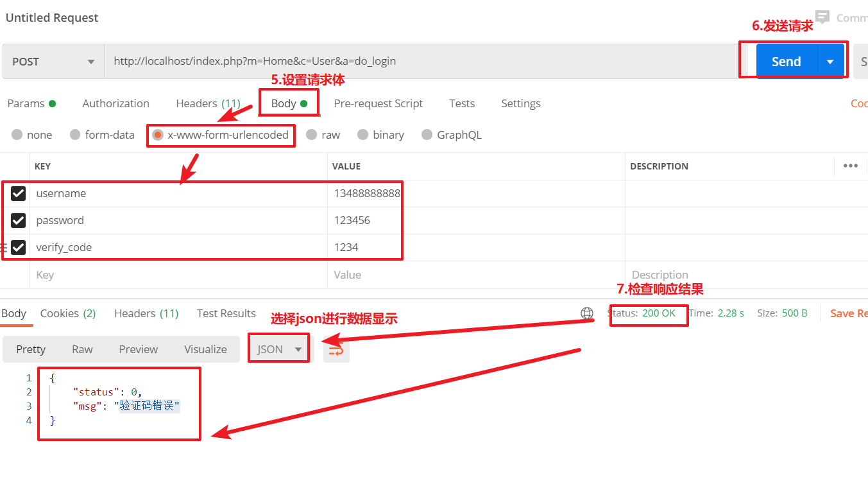
Task: Disable the verify_code row checkbox
Action: pos(18,247)
